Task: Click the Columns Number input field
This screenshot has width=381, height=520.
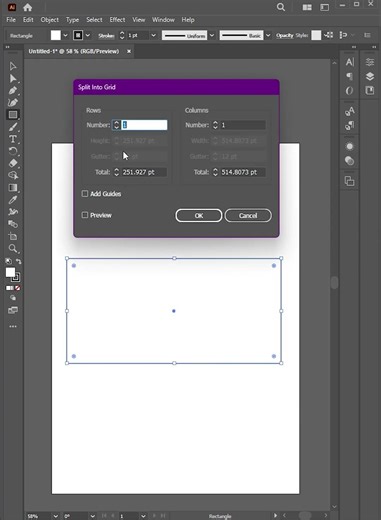Action: point(243,125)
